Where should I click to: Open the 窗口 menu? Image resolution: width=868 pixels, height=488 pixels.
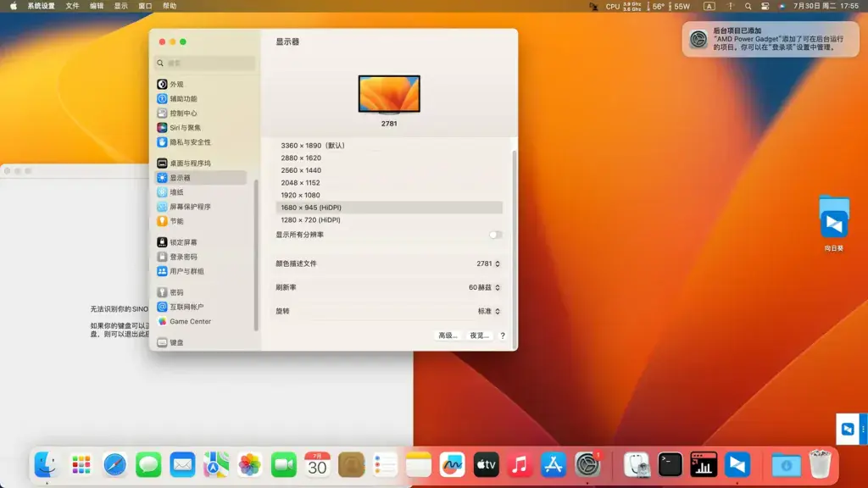(145, 6)
